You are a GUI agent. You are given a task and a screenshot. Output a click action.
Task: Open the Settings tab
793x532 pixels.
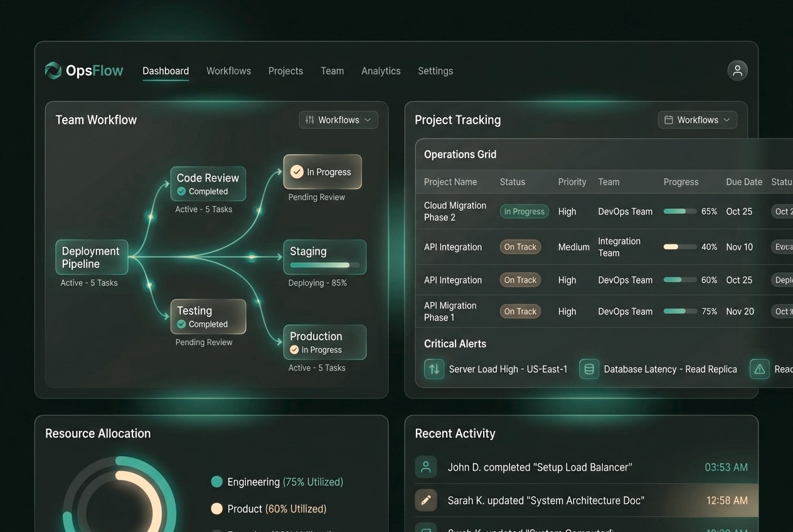click(435, 71)
